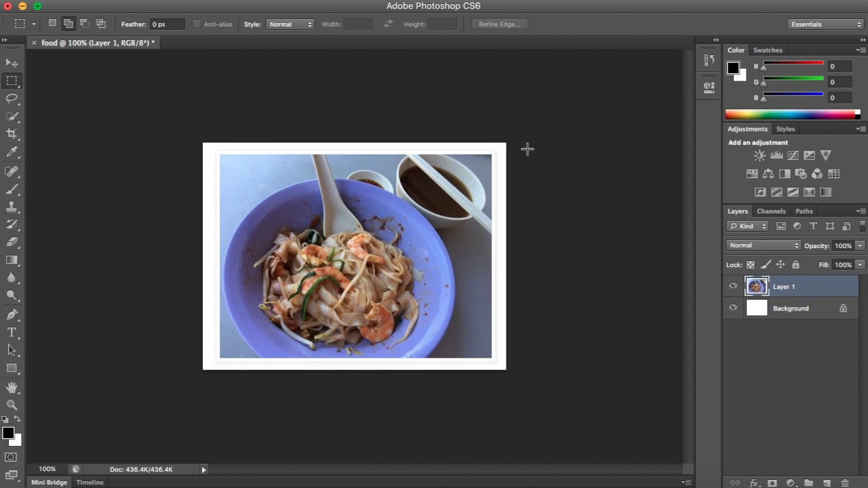Enable the Anti-alias checkbox
The height and width of the screenshot is (488, 868).
tap(197, 24)
